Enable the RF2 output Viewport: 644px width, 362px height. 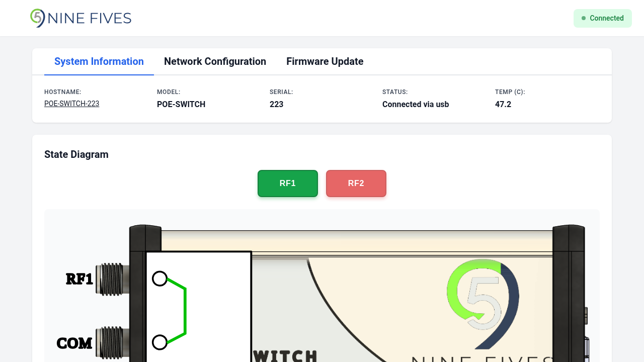click(356, 184)
